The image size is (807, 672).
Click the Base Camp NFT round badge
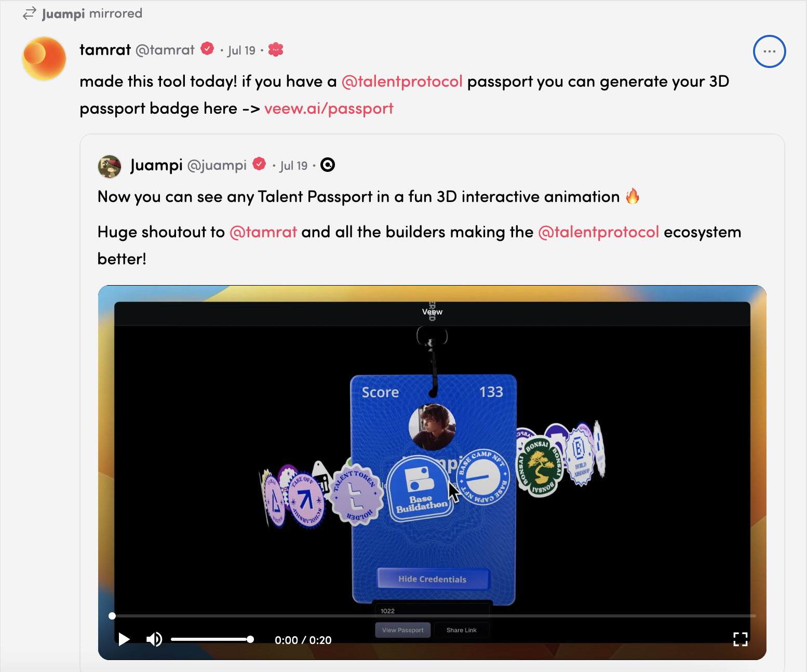click(x=483, y=477)
